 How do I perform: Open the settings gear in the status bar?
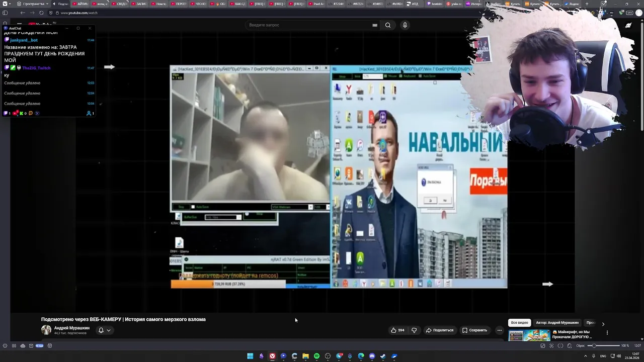tap(5, 346)
